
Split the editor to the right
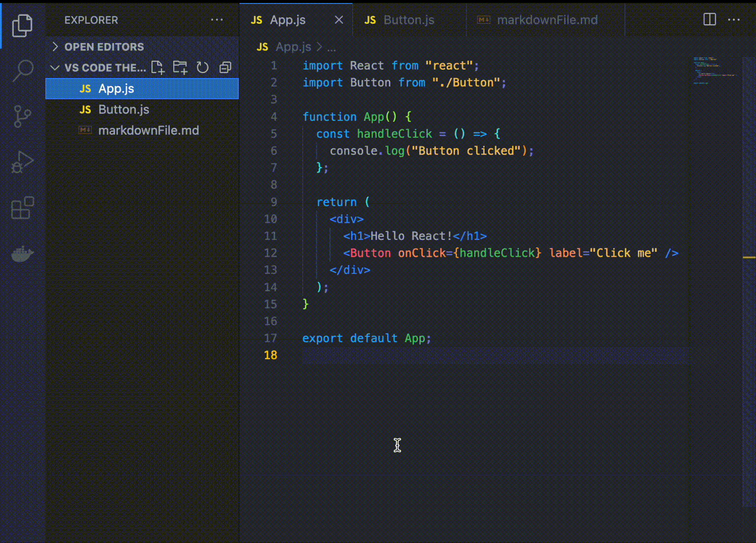pyautogui.click(x=710, y=20)
